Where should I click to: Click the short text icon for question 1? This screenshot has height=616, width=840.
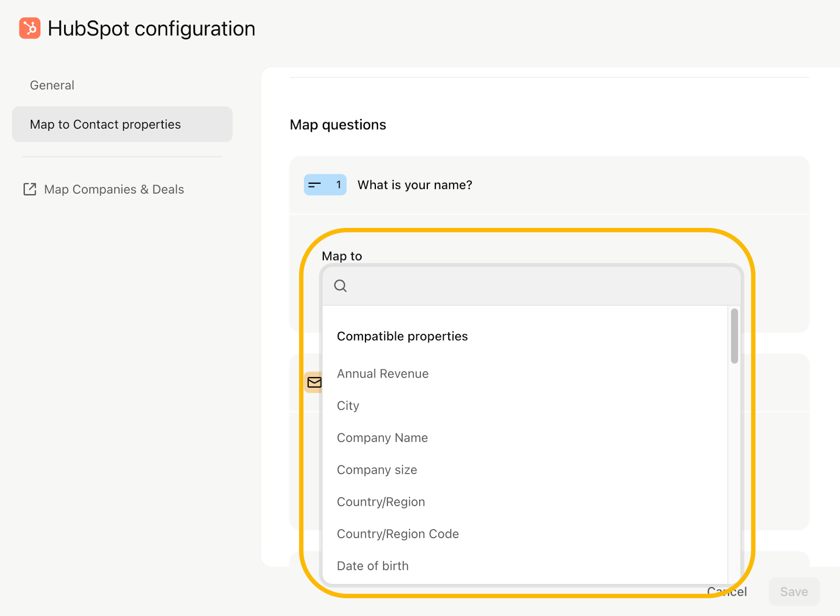point(325,185)
